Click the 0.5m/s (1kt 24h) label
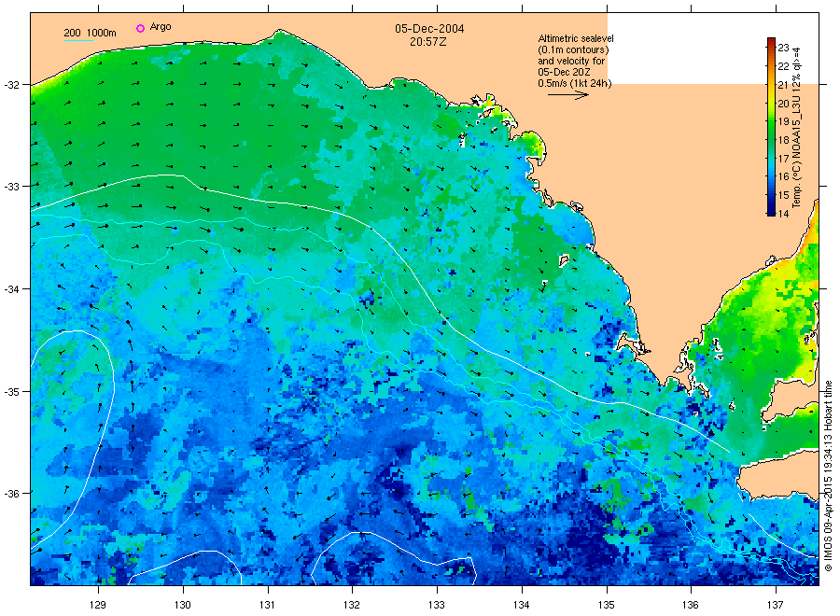Image resolution: width=840 pixels, height=616 pixels. (575, 83)
